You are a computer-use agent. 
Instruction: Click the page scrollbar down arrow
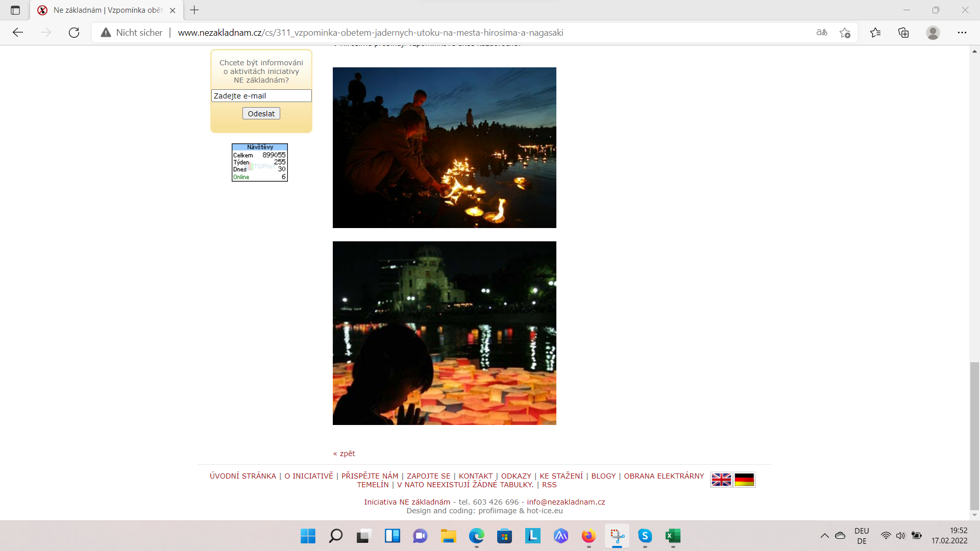point(974,515)
